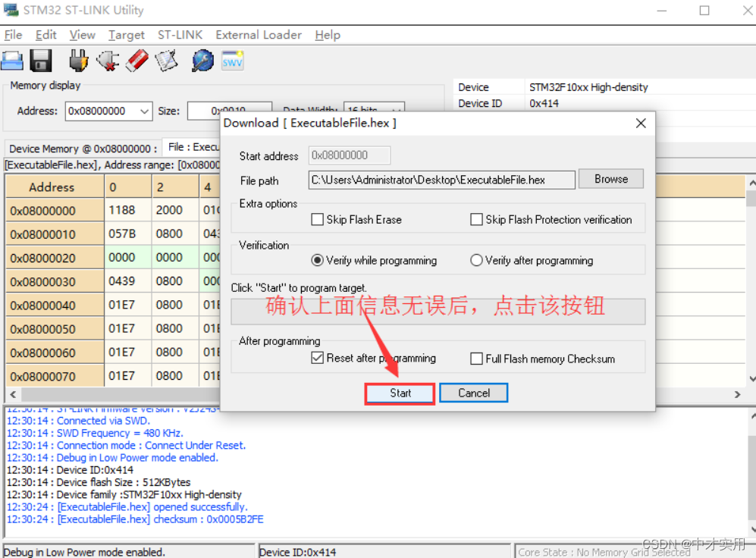The height and width of the screenshot is (558, 756).
Task: Select address row 0x08000030
Action: coord(55,281)
